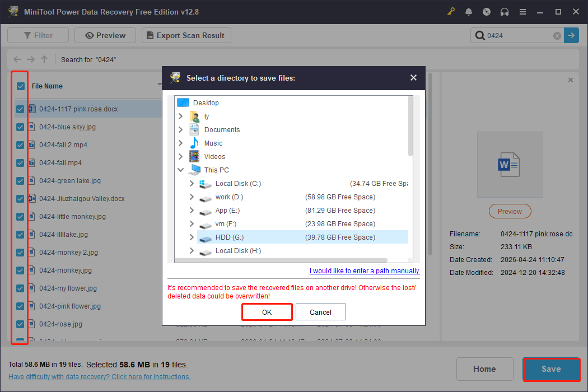Click the directory tree horizontal scrollbar
The image size is (588, 392).
(281, 260)
